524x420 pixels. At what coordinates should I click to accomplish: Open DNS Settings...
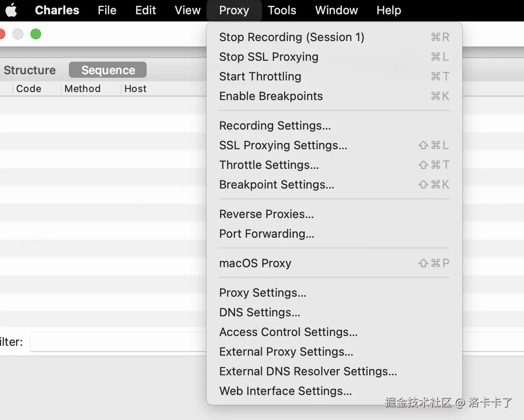point(334,312)
